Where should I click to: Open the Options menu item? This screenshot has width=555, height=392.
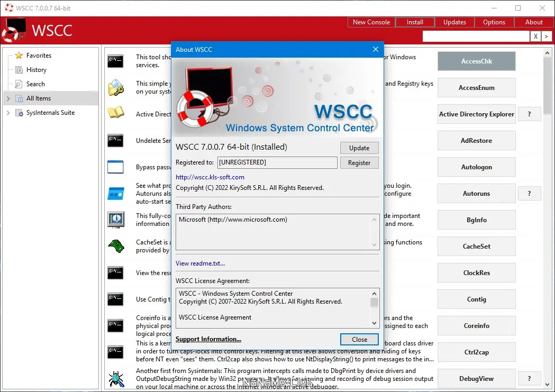tap(494, 22)
